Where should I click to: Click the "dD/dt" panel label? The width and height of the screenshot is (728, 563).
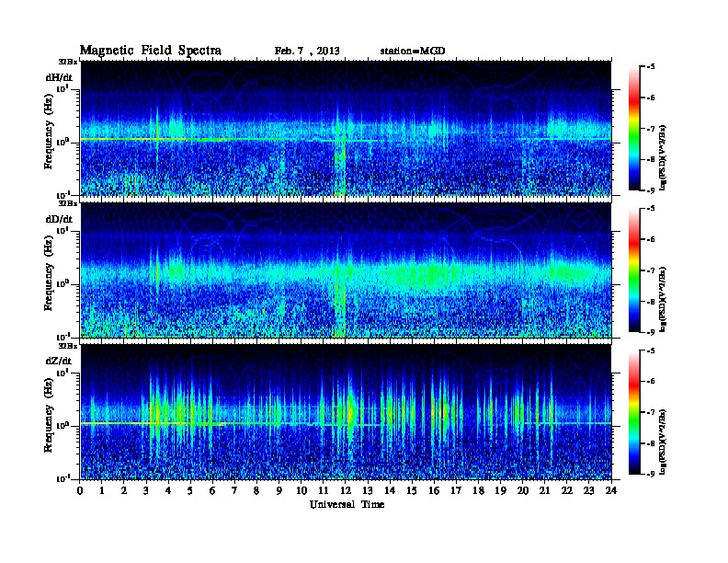tap(59, 219)
